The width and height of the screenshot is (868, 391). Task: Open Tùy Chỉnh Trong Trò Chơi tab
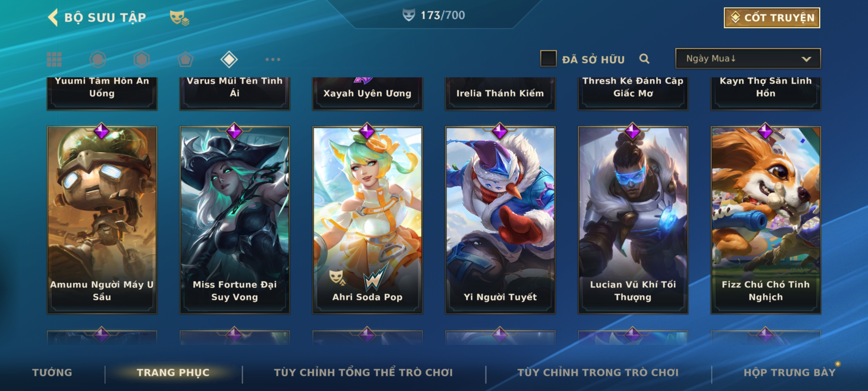598,373
